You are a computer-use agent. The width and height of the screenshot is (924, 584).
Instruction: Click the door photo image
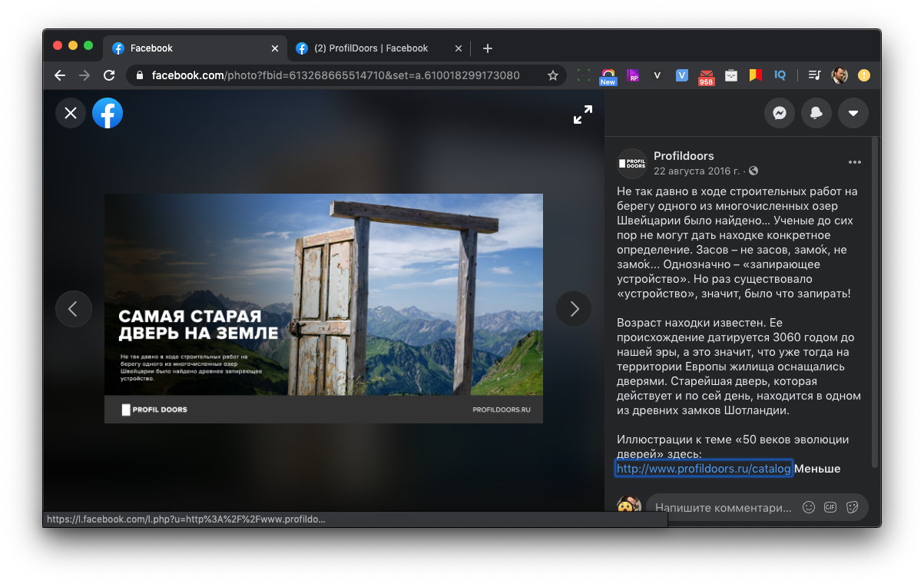click(323, 307)
